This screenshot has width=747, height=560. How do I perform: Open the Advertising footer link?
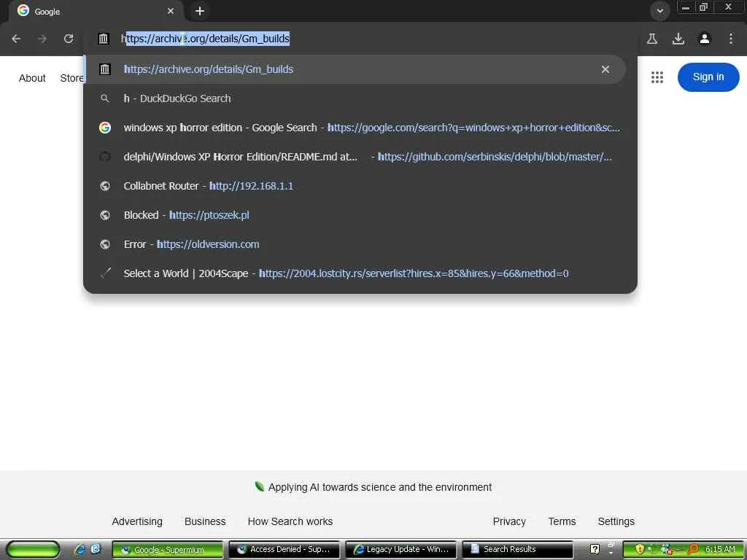tap(137, 521)
